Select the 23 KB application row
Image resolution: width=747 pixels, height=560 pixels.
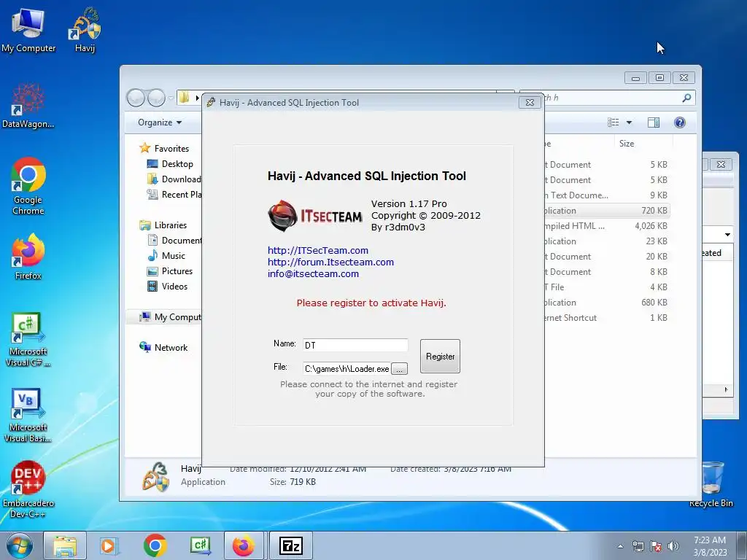click(x=607, y=241)
